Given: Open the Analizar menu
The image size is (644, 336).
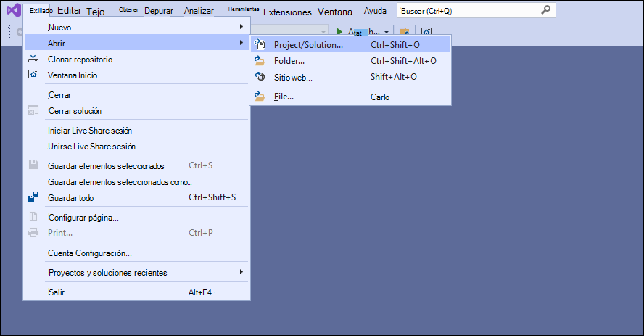Looking at the screenshot, I should [199, 11].
